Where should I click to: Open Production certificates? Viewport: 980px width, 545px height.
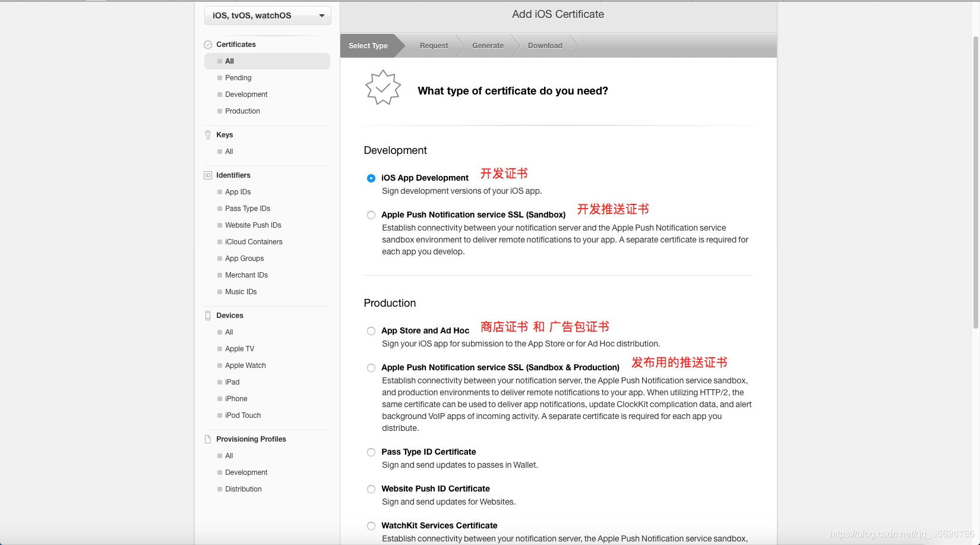point(242,111)
